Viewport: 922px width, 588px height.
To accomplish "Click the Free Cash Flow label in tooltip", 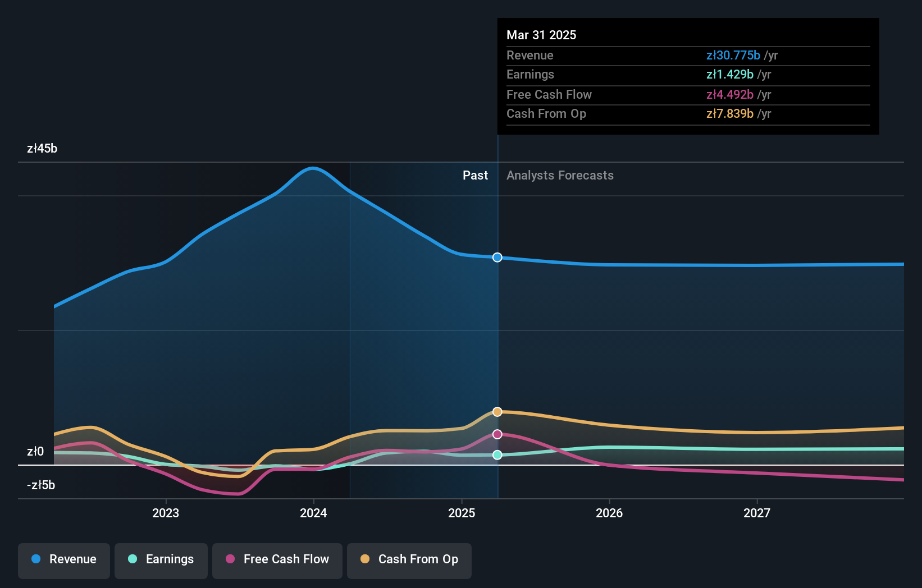I will (x=549, y=94).
